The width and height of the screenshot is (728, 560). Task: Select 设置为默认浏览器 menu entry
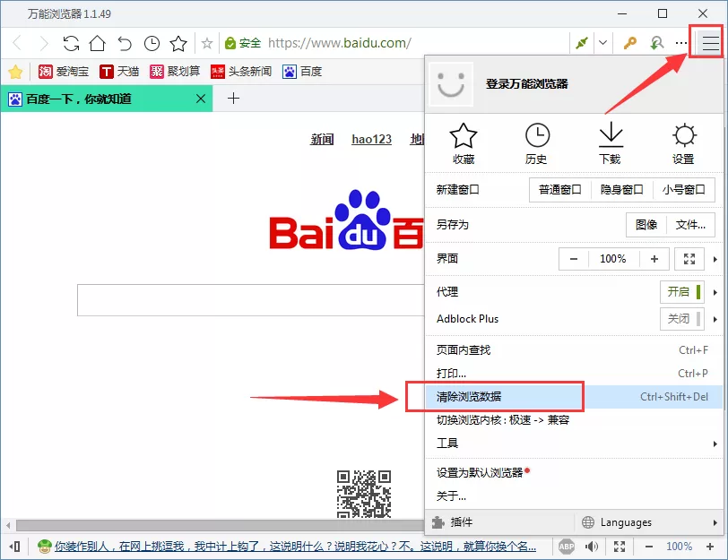click(575, 473)
